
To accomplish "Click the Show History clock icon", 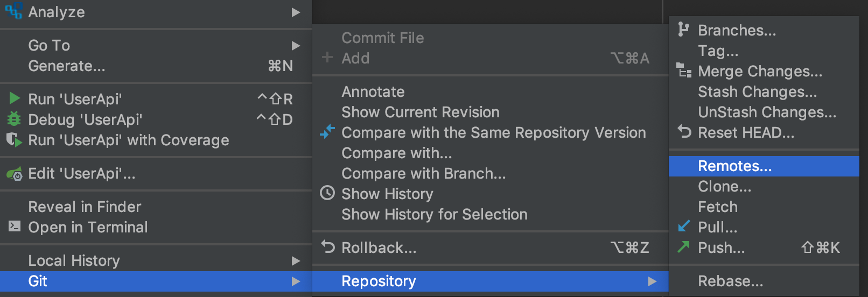I will pos(327,193).
